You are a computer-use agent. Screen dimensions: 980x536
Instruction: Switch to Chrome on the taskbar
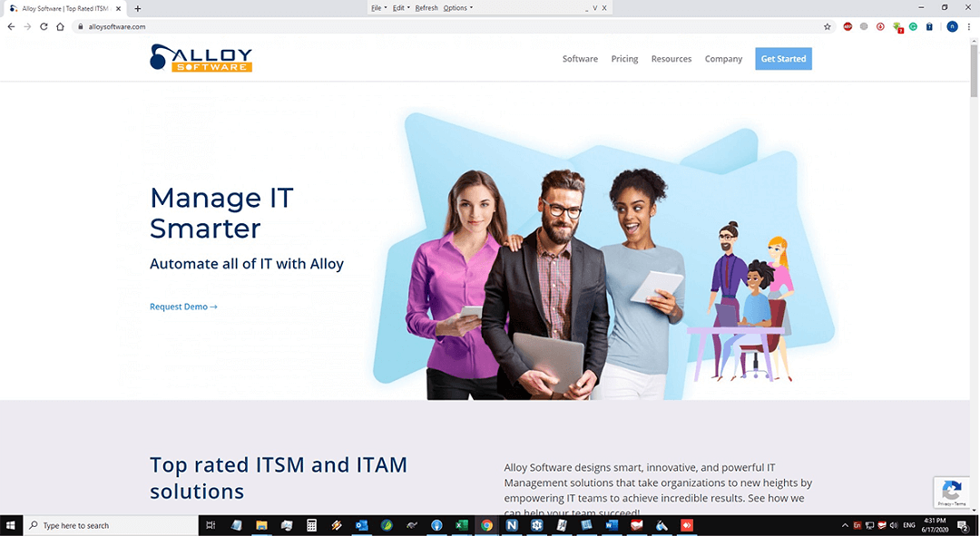(x=486, y=525)
